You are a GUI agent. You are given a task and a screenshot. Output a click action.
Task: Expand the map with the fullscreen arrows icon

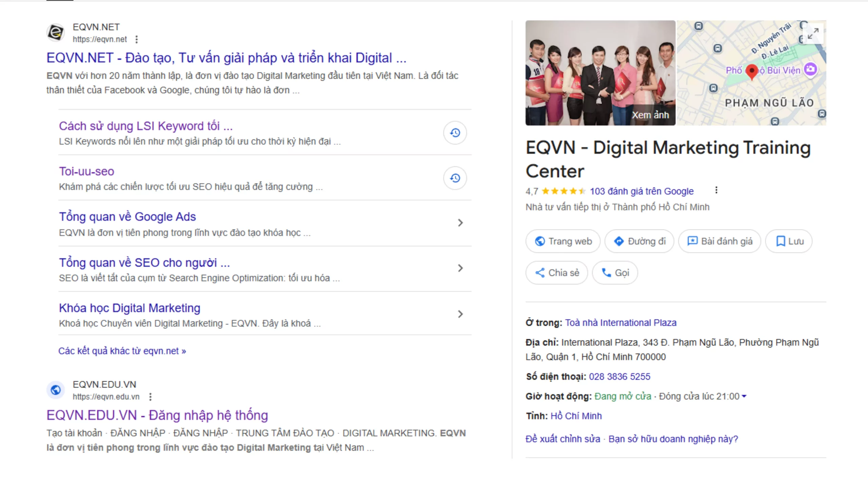coord(813,34)
